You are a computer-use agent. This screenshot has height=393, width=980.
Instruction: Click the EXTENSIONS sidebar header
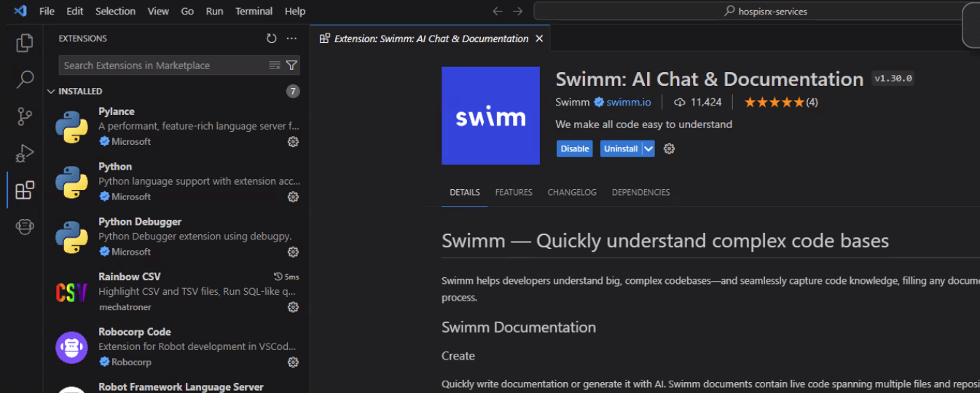pyautogui.click(x=82, y=39)
